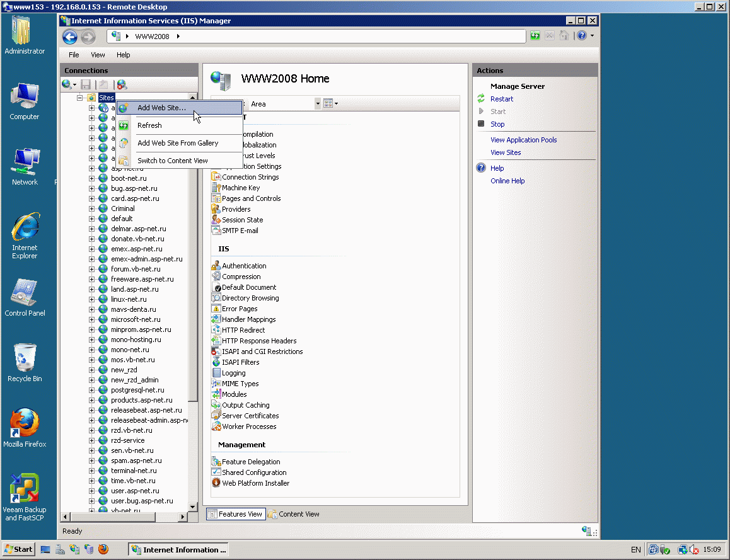730x560 pixels.
Task: Click the Back navigation arrow in IIS Manager
Action: (x=70, y=37)
